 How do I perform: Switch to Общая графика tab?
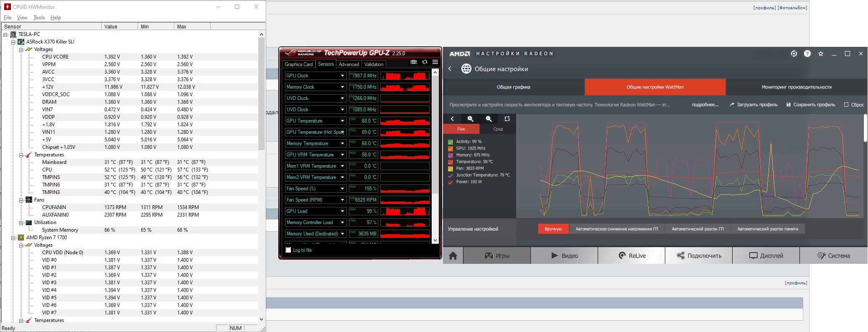(514, 87)
